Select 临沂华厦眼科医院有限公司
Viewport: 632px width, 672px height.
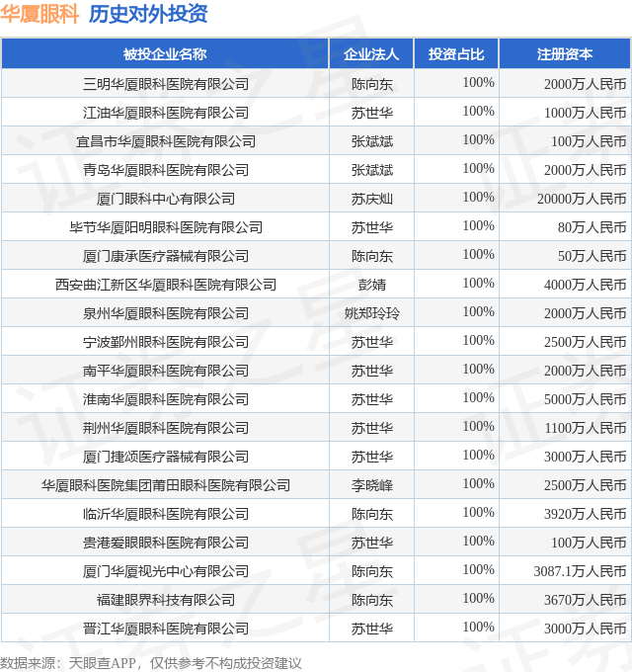coord(166,514)
